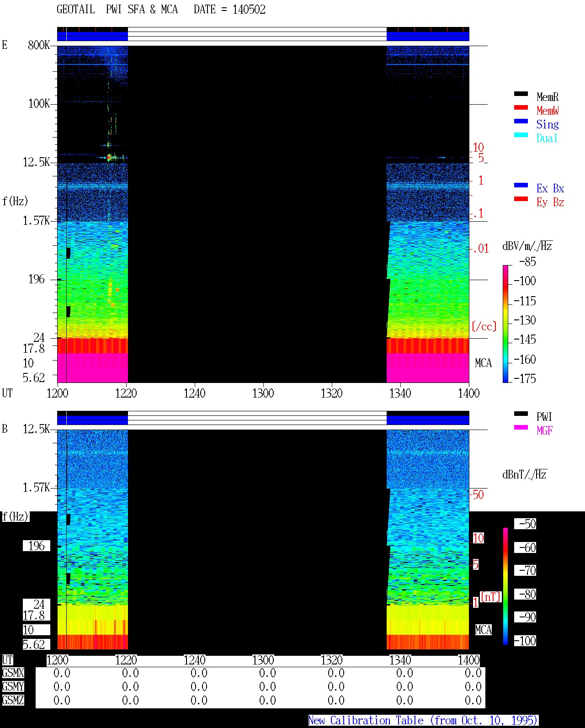The image size is (585, 728).
Task: Click the E panel 'MCA' label
Action: pos(483,363)
